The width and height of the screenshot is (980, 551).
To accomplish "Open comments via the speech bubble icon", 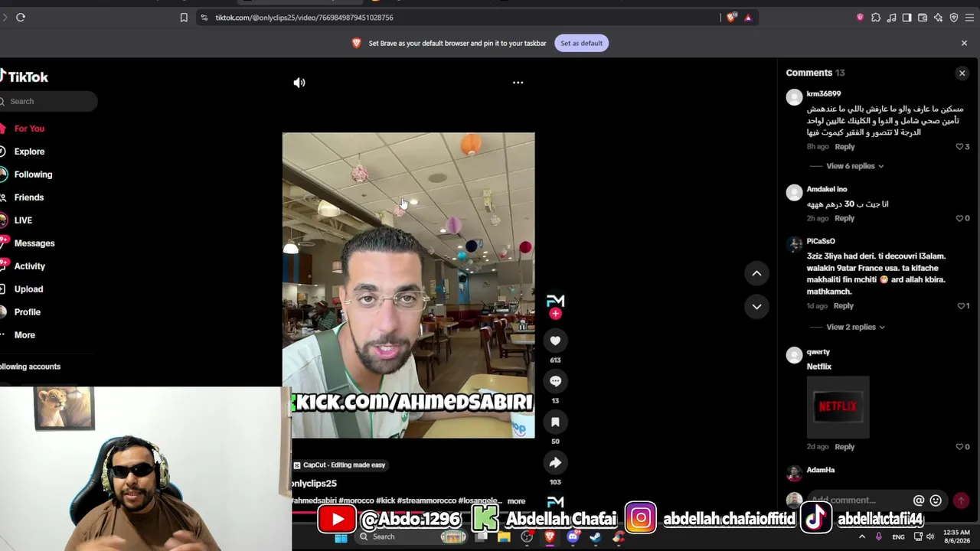I will 555,381.
